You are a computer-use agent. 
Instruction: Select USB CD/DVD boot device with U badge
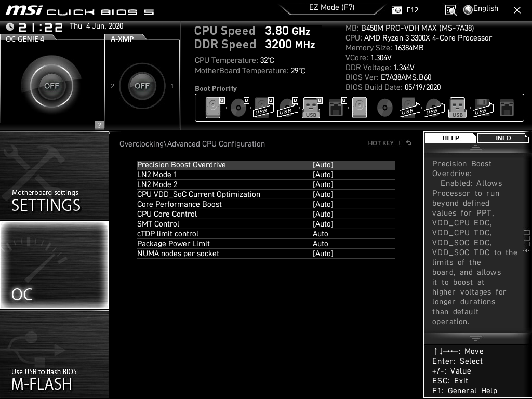[288, 108]
